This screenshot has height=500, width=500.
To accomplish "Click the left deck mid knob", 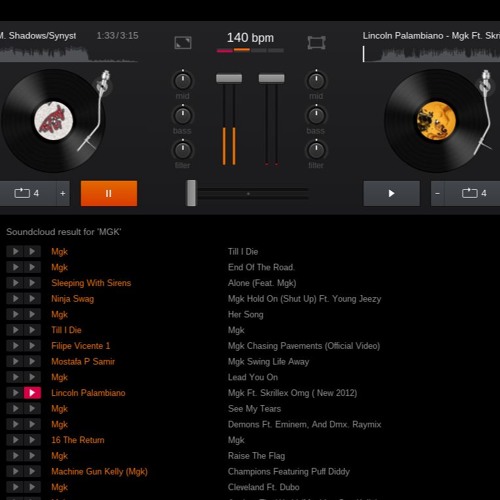I will (183, 81).
